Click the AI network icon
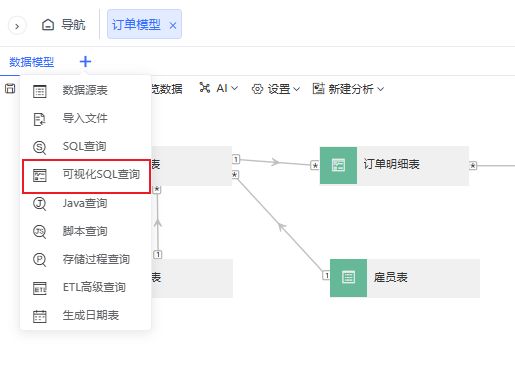 tap(204, 88)
